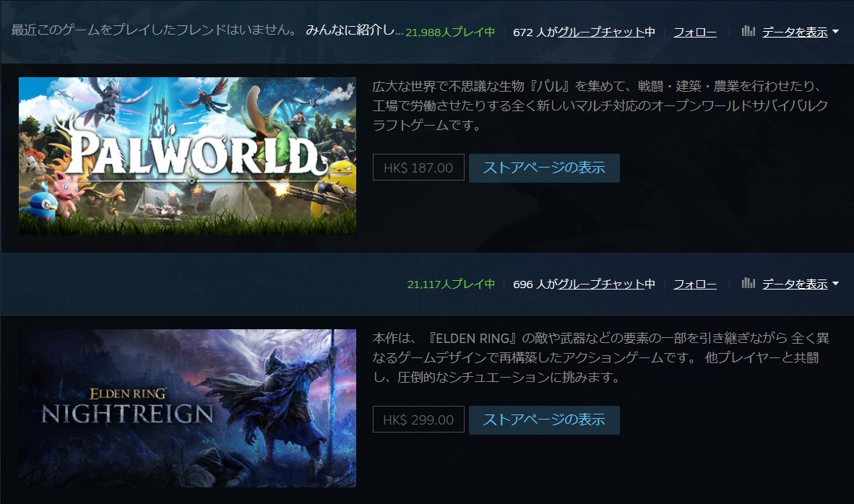
Task: Open the Elden Ring Nightreign banner image
Action: click(x=187, y=408)
